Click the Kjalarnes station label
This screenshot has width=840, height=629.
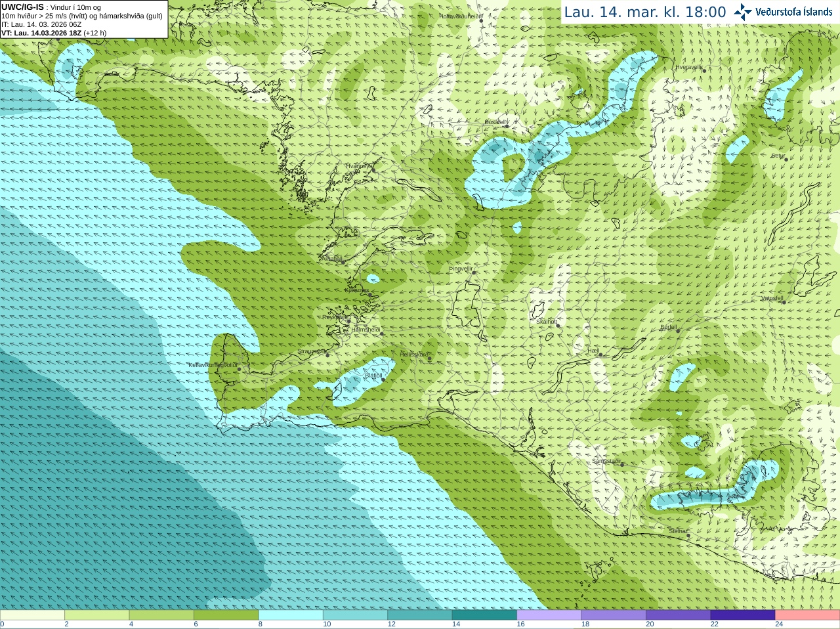click(357, 290)
